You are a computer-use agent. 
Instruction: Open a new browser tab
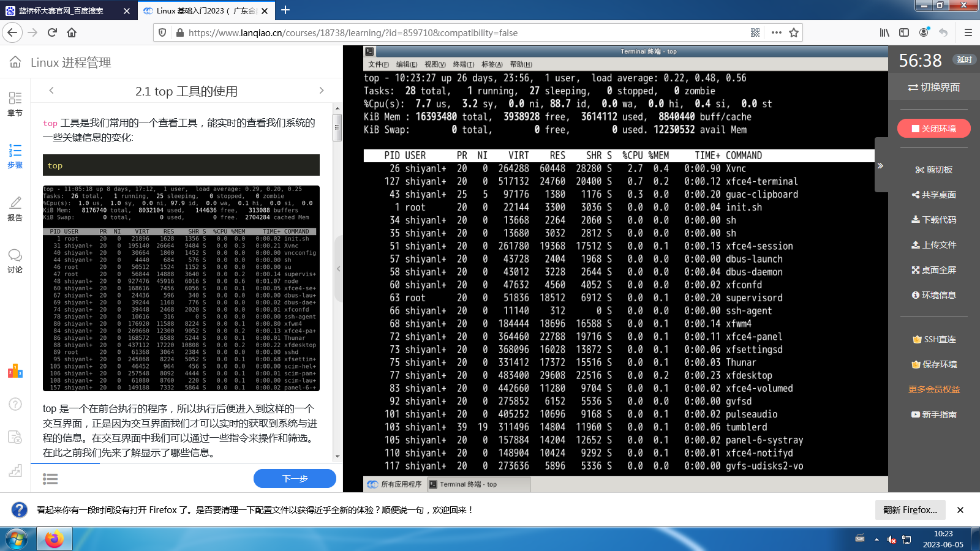point(285,10)
